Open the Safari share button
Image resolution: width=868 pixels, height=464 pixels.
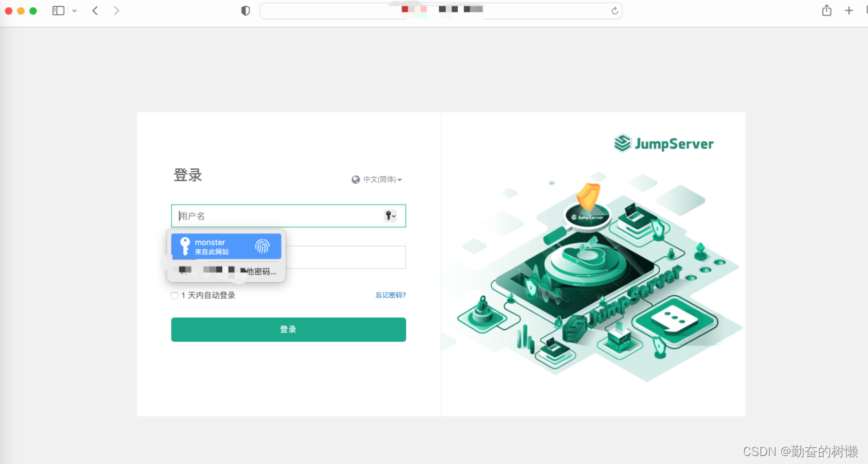[827, 10]
